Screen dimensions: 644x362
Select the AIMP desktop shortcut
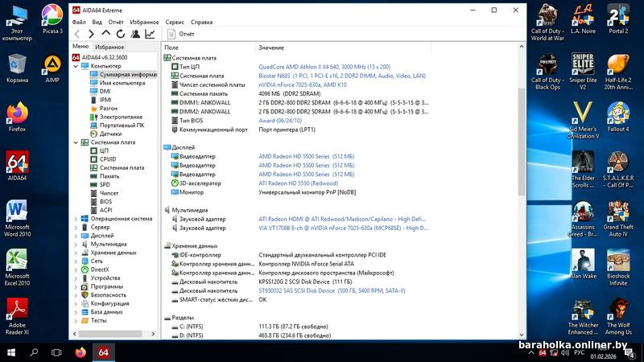click(52, 68)
